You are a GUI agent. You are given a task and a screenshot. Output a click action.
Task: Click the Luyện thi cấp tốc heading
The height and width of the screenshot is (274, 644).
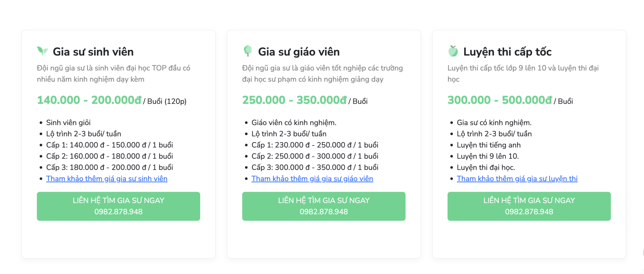[x=507, y=52]
